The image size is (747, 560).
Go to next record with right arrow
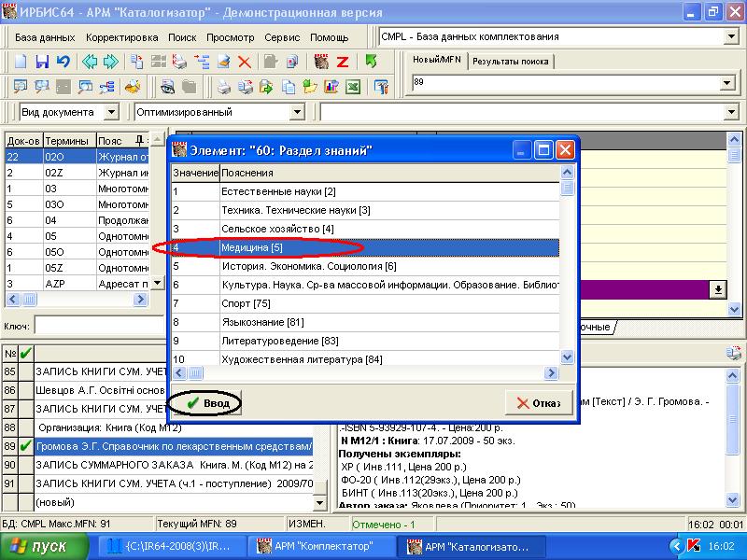tap(111, 62)
